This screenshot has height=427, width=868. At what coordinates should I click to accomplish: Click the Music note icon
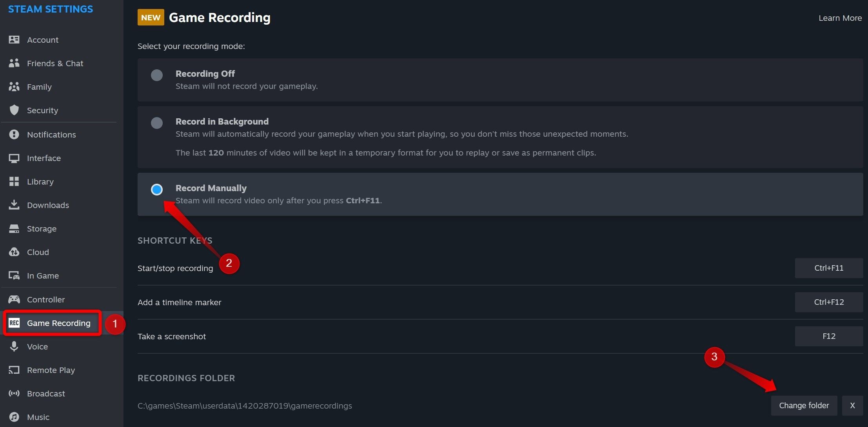[x=14, y=417]
